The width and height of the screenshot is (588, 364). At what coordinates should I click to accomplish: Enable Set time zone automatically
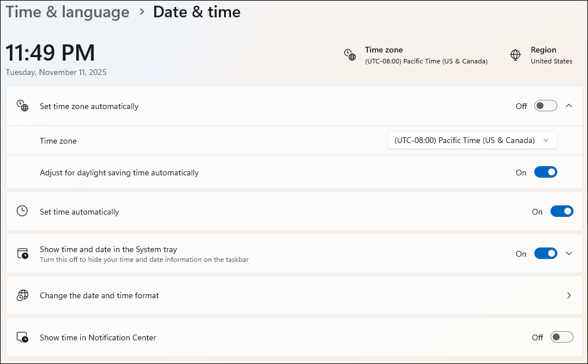(x=545, y=106)
